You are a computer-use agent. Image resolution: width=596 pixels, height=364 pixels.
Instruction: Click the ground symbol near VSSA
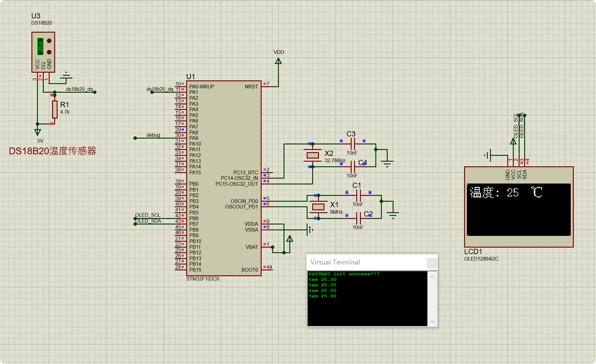(309, 229)
